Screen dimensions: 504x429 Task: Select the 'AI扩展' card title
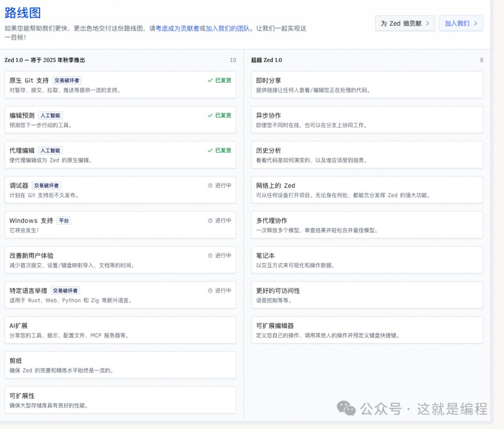coord(18,326)
